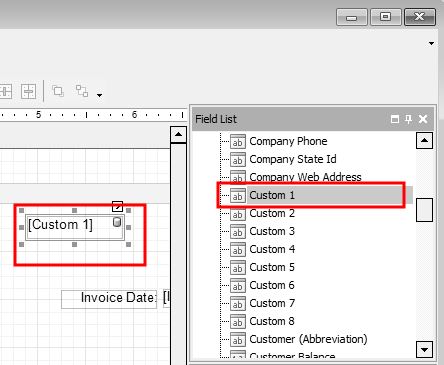Select the Custom 5 field in list
The image size is (444, 365).
pos(272,267)
